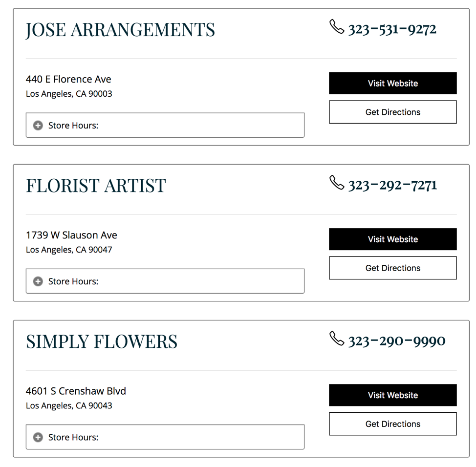Click the phone icon for Jose Arrangements
The height and width of the screenshot is (467, 476).
click(337, 27)
